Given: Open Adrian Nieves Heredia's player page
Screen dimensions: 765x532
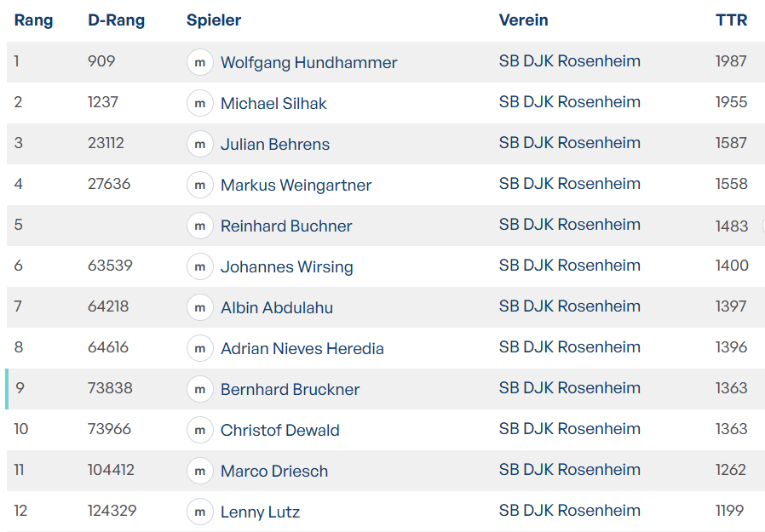Looking at the screenshot, I should tap(302, 349).
